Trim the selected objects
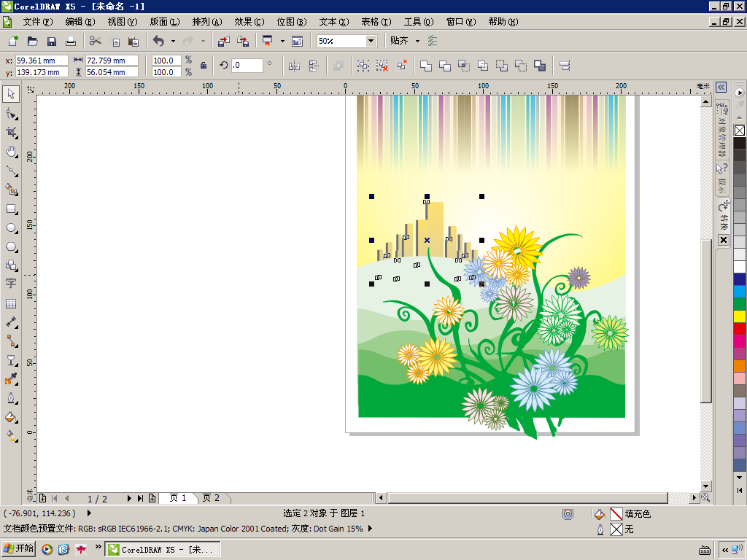Image resolution: width=747 pixels, height=560 pixels. [445, 66]
